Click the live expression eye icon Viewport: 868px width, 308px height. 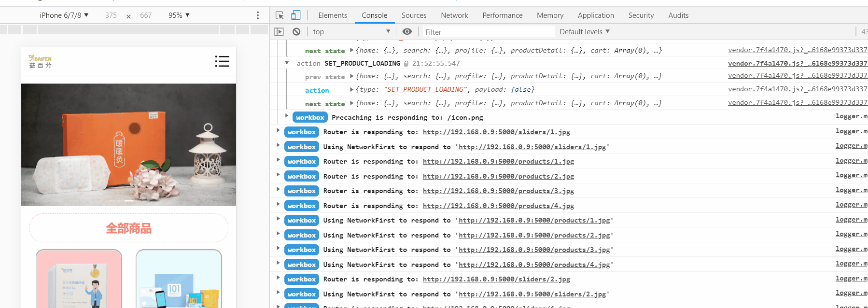(x=407, y=32)
